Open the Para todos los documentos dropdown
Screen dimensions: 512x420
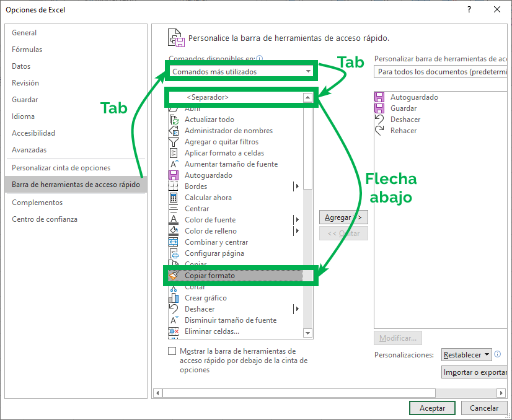[441, 71]
